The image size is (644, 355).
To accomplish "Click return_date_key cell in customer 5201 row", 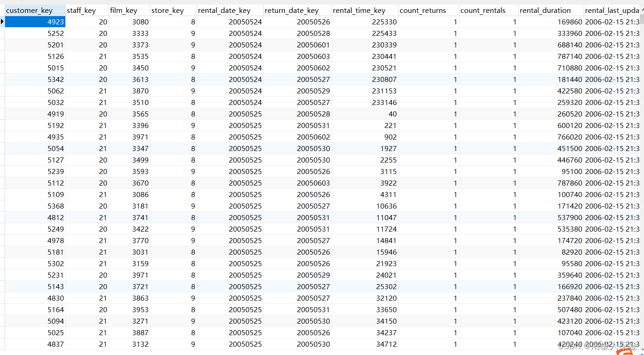I will pos(297,45).
